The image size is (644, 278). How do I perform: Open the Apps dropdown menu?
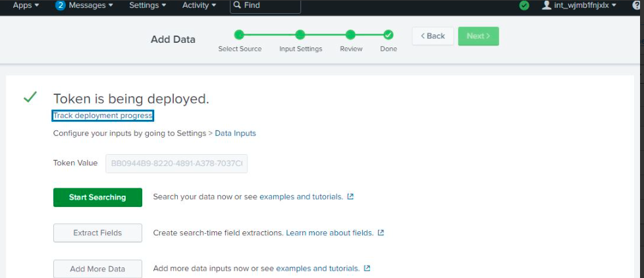26,5
